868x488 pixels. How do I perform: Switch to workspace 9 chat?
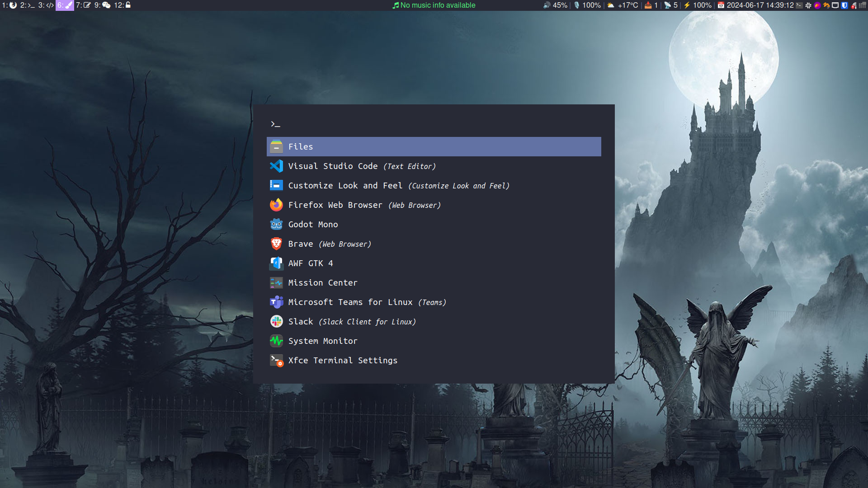click(103, 5)
